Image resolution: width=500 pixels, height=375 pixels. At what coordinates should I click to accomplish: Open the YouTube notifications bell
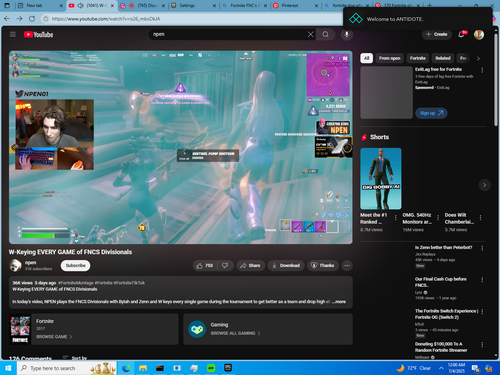coord(461,34)
